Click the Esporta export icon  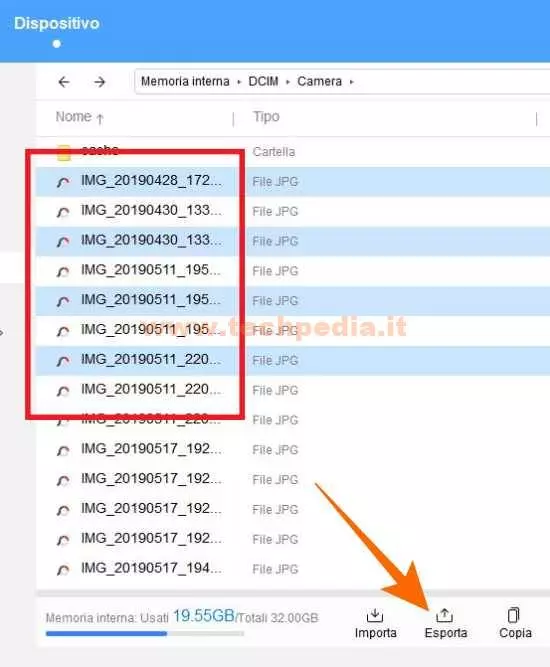click(445, 615)
